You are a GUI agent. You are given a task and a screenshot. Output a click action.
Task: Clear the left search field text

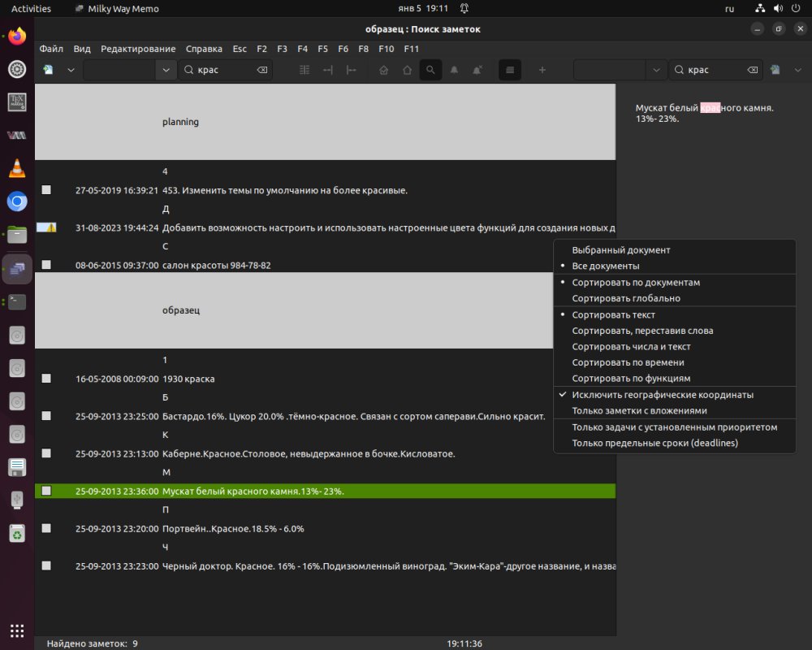click(x=262, y=70)
